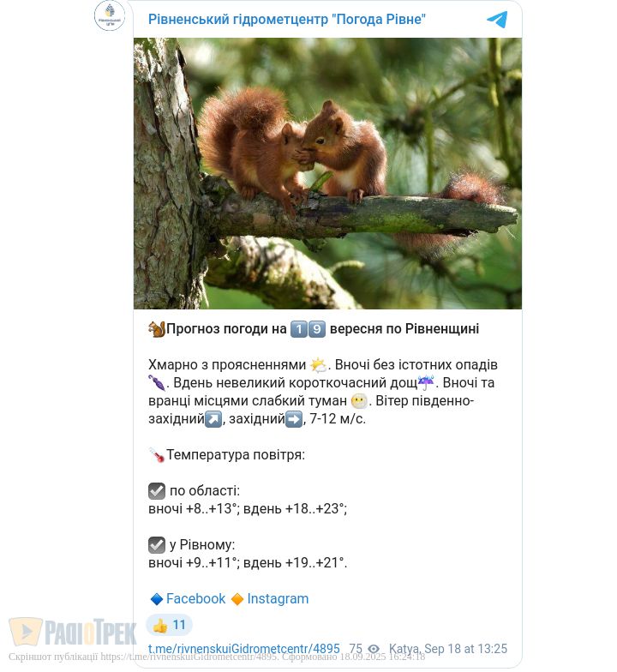Toggle the thumbs up reaction with 11

pyautogui.click(x=170, y=626)
